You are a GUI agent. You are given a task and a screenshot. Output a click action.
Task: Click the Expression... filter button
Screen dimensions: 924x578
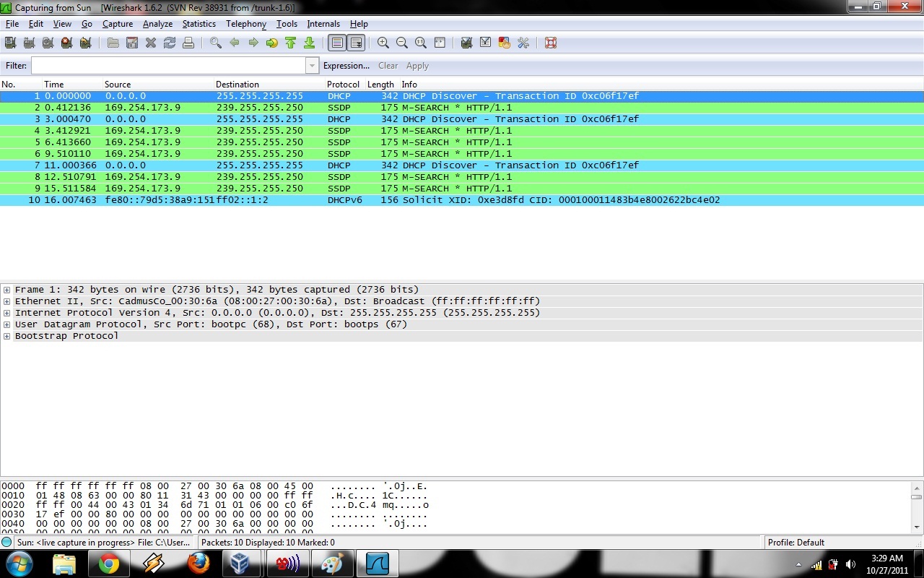(x=346, y=66)
